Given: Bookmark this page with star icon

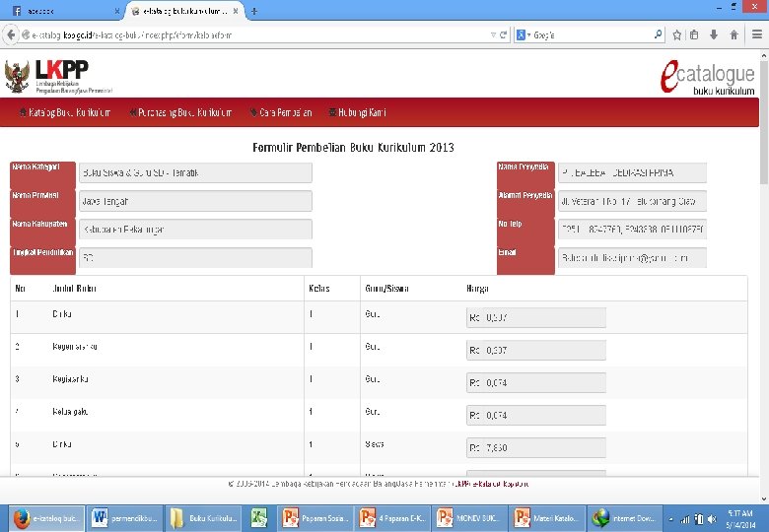Looking at the screenshot, I should pos(677,34).
